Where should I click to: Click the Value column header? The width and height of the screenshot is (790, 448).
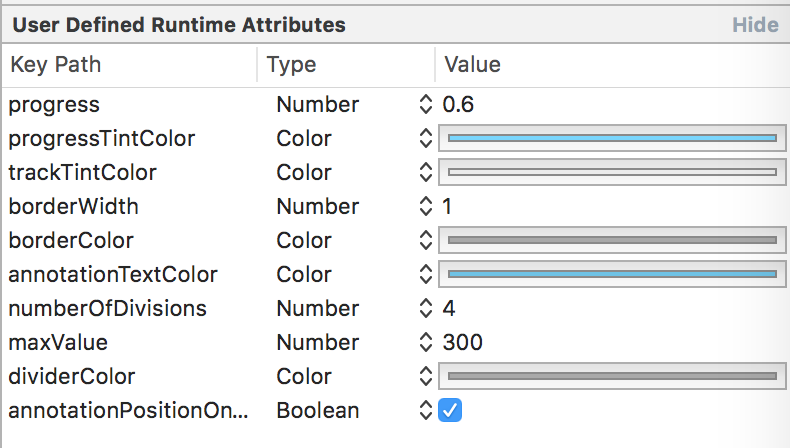pyautogui.click(x=472, y=65)
